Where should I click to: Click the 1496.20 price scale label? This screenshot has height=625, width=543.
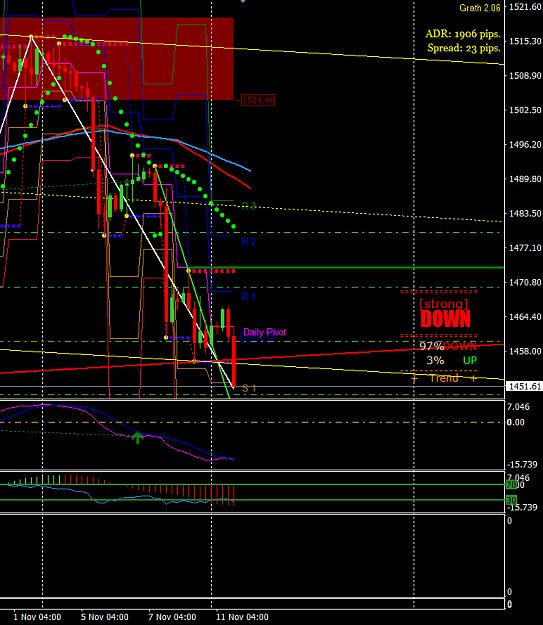(x=525, y=144)
